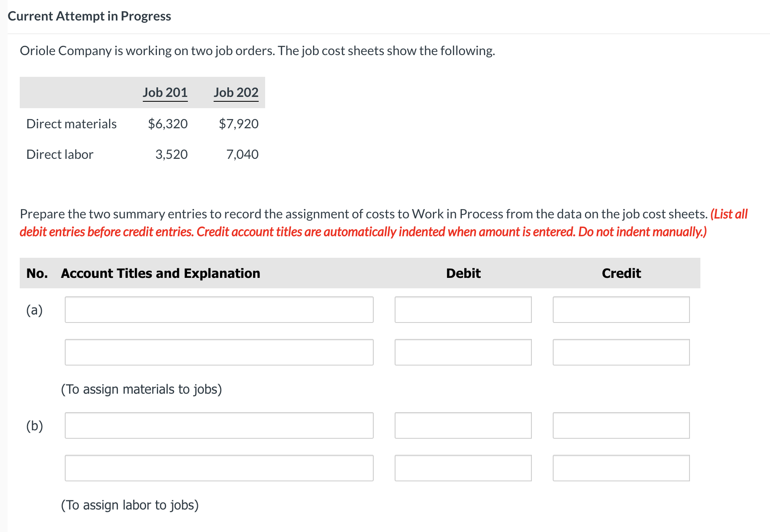Click the Debit field in the second row of (a)
770x532 pixels.
pyautogui.click(x=463, y=352)
